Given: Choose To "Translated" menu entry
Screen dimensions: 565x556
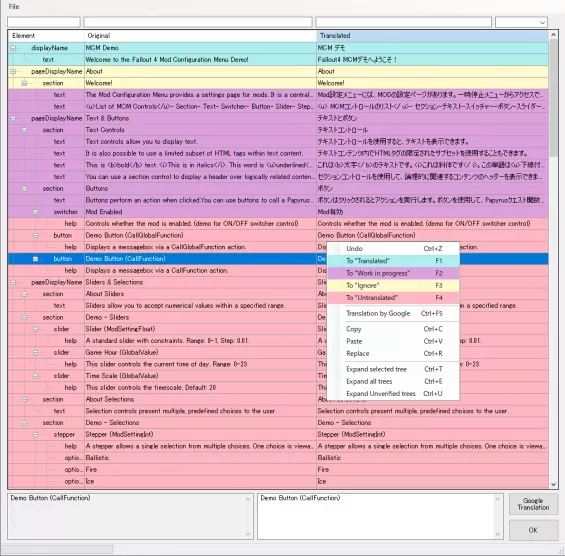Looking at the screenshot, I should pos(393,261).
